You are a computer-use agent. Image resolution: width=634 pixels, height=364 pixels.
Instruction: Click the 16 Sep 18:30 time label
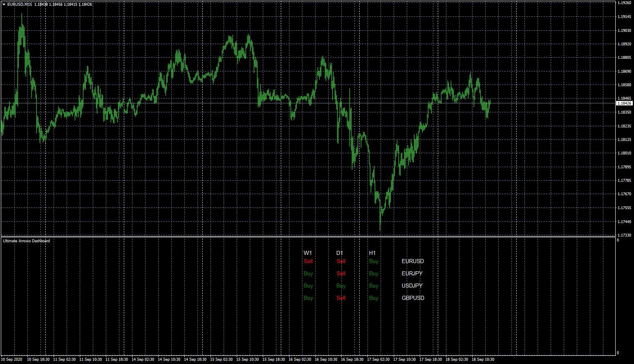click(x=352, y=360)
